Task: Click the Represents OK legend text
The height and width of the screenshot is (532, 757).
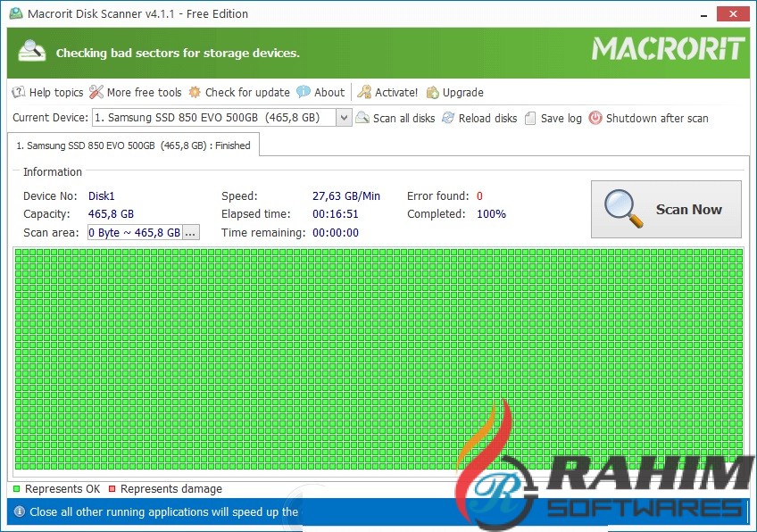Action: point(62,489)
